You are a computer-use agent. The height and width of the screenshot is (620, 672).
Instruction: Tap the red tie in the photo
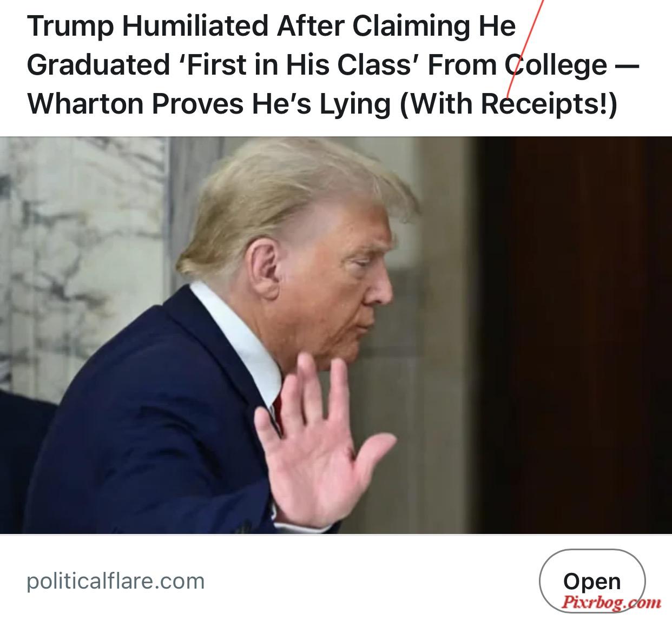[x=278, y=413]
